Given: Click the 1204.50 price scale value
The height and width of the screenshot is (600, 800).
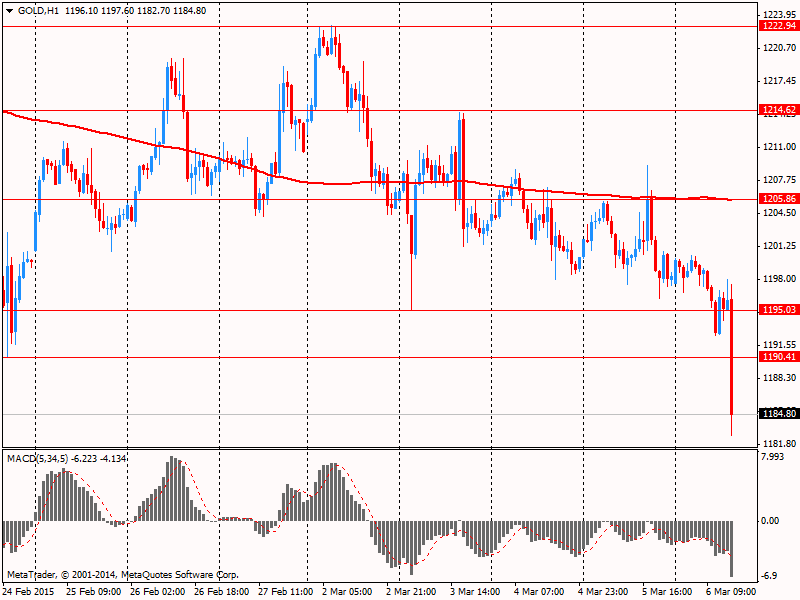Looking at the screenshot, I should pos(779,213).
